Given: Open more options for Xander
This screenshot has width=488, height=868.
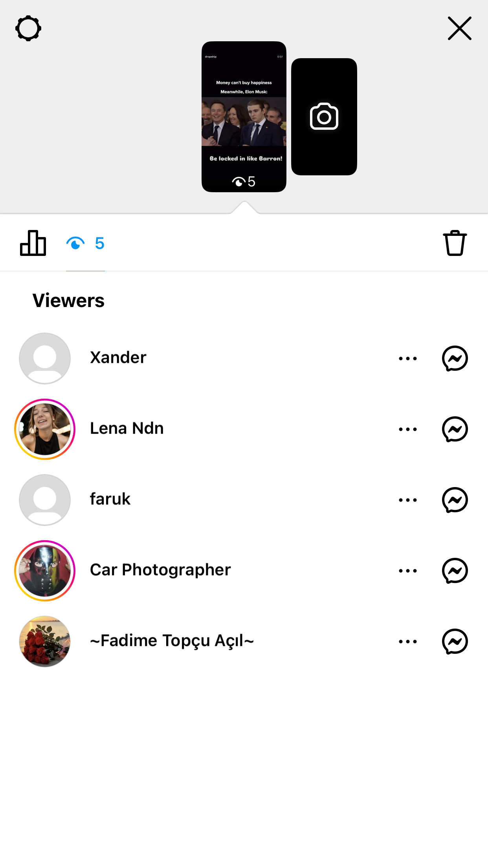Looking at the screenshot, I should 408,359.
